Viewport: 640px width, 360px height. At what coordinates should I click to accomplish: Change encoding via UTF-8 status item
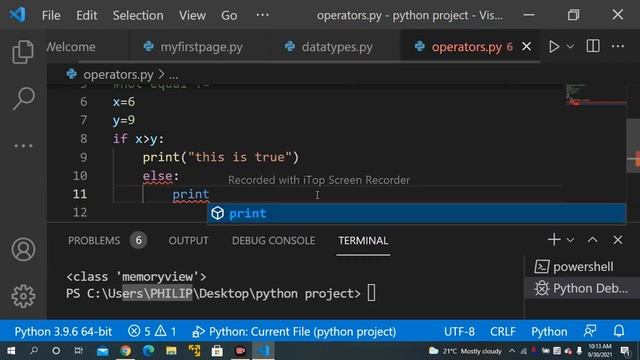click(459, 331)
